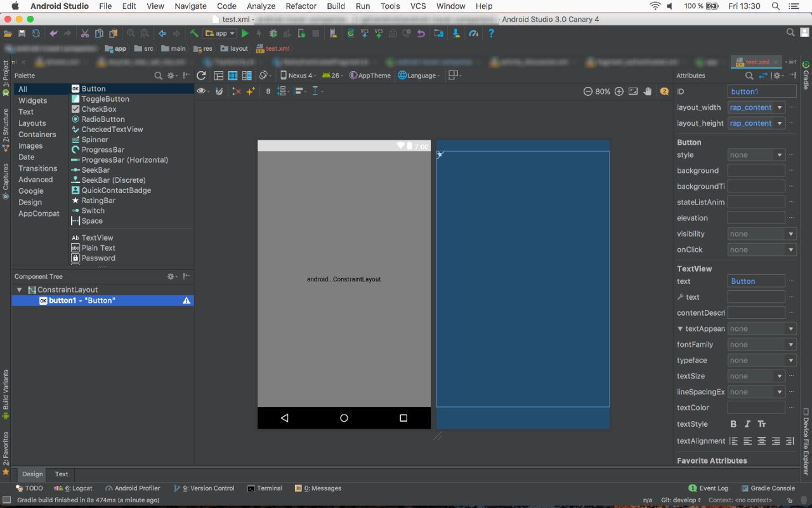Show Blueprint view surface only
This screenshot has height=508, width=812.
pos(233,76)
